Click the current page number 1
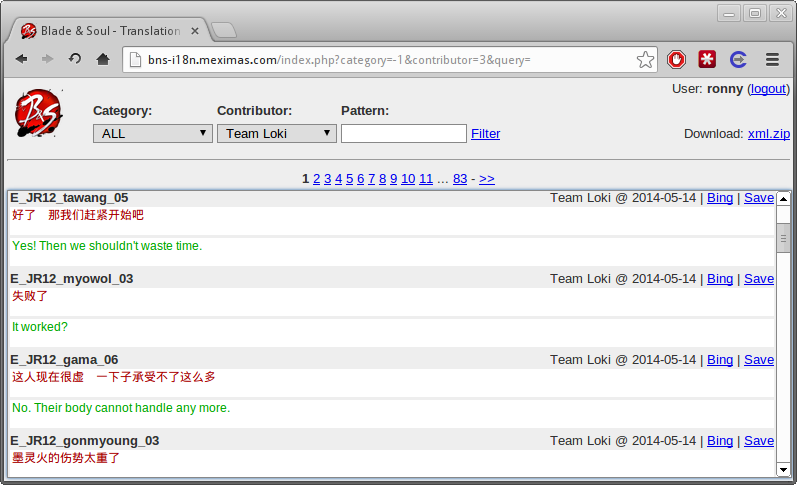Image resolution: width=797 pixels, height=485 pixels. pyautogui.click(x=305, y=179)
